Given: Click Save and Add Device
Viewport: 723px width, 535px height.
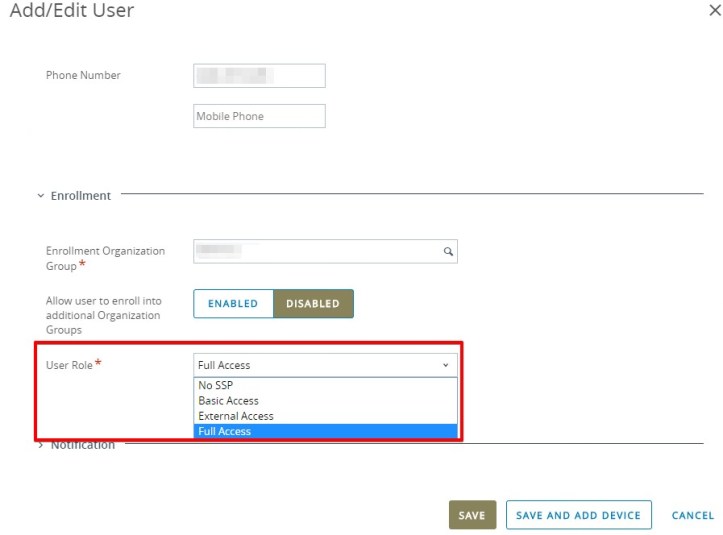Looking at the screenshot, I should tap(578, 515).
